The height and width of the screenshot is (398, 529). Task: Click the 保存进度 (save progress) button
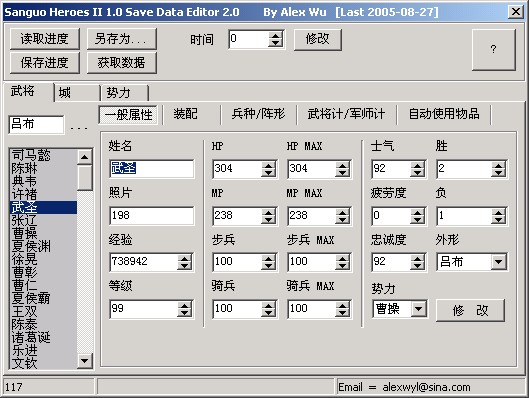point(45,63)
